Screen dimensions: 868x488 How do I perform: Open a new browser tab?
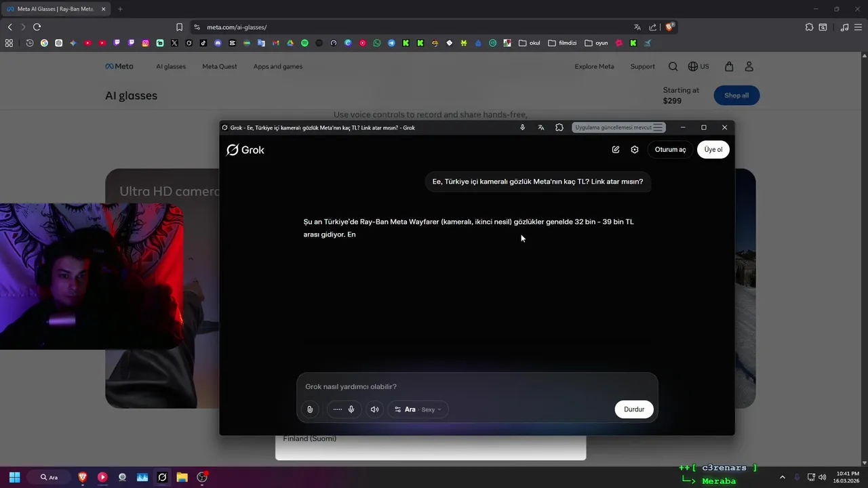click(120, 9)
